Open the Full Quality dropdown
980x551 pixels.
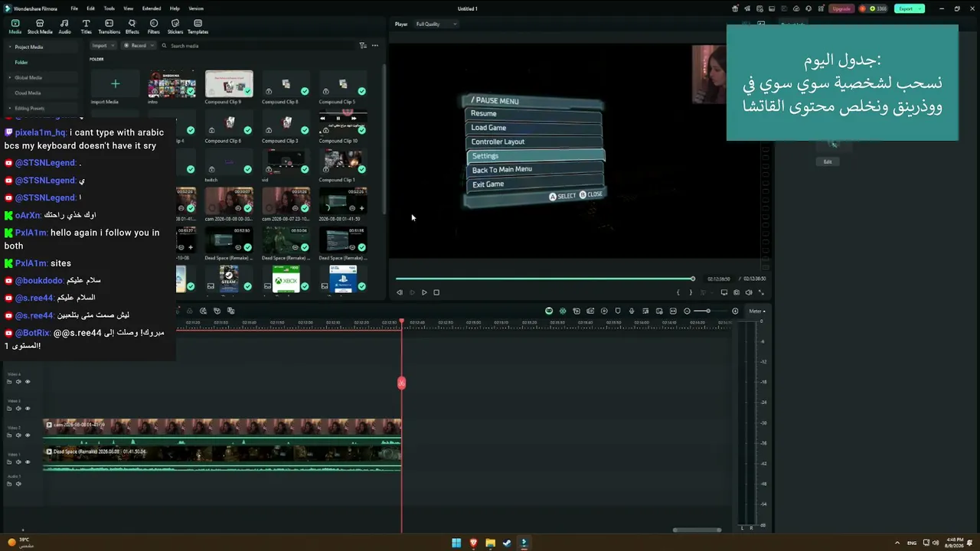coord(436,24)
